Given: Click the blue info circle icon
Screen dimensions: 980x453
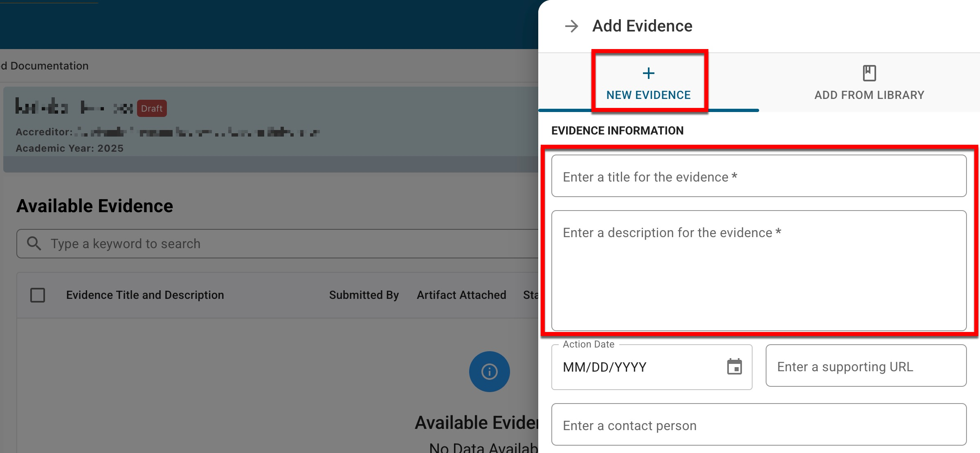Looking at the screenshot, I should coord(489,372).
